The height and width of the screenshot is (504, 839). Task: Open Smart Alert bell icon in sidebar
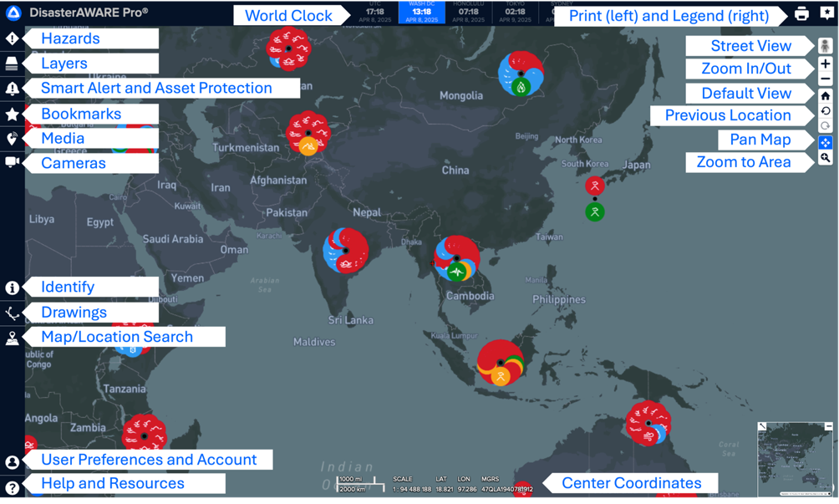click(x=12, y=89)
